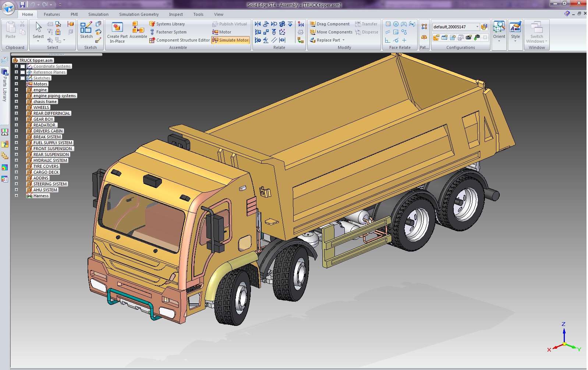This screenshot has height=370, width=588.
Task: Click the camera icon in Configurations group
Action: click(468, 38)
